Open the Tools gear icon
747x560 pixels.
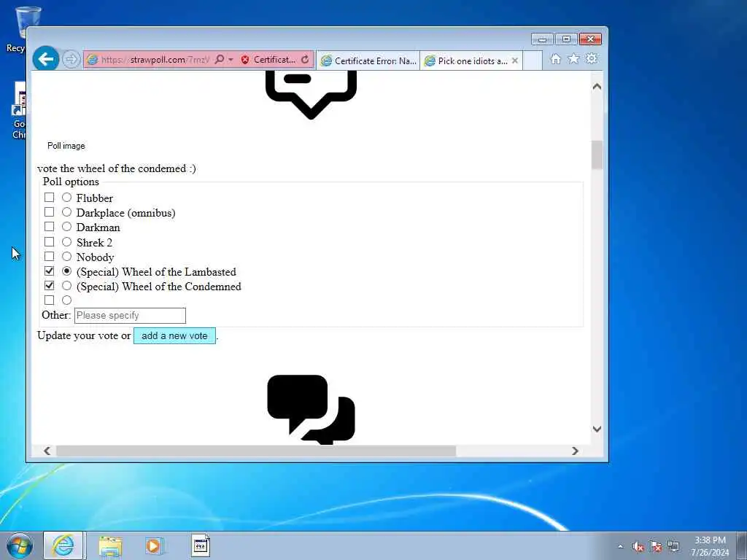(x=591, y=58)
